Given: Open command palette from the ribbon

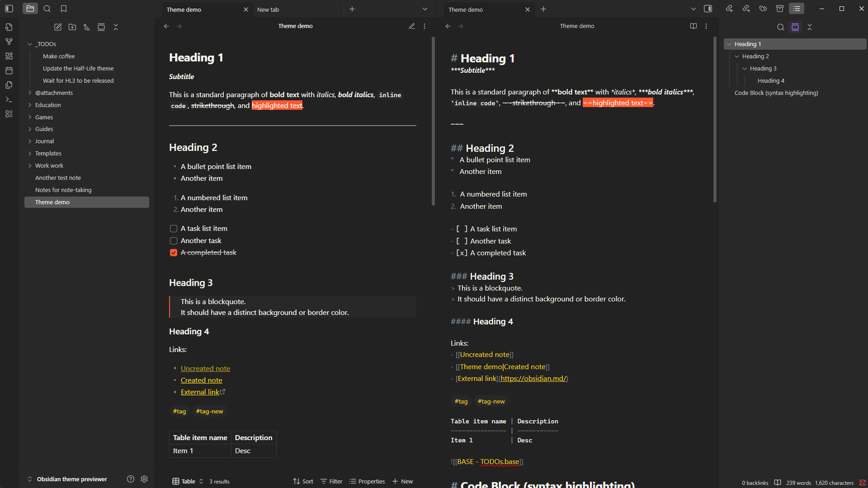Looking at the screenshot, I should (9, 99).
